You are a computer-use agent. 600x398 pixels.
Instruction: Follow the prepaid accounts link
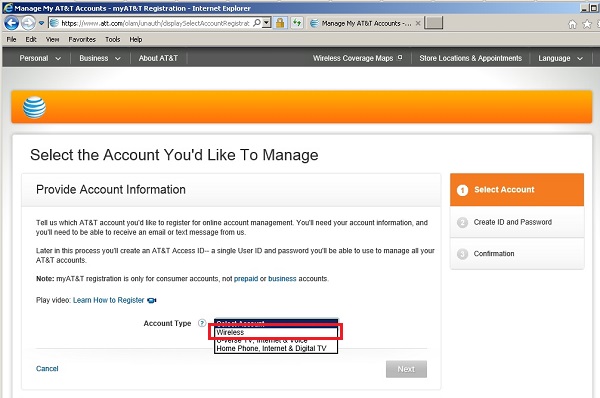click(x=246, y=279)
